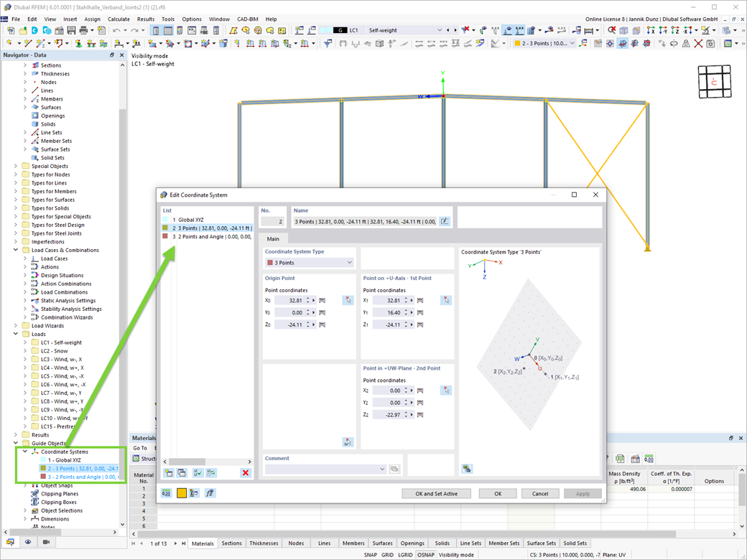Switch to the Member Sets table tab
This screenshot has height=560, width=747.
pos(504,543)
